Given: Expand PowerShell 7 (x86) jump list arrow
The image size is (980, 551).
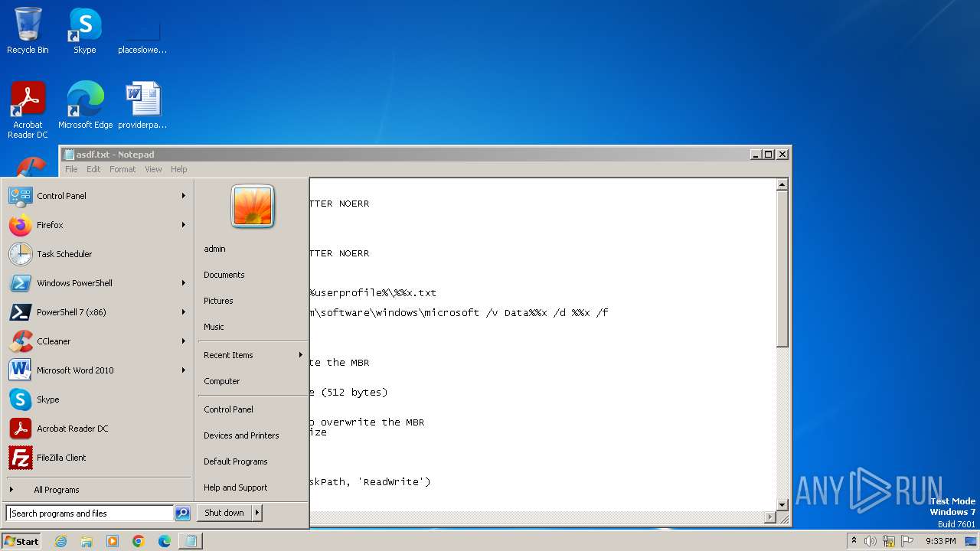Looking at the screenshot, I should tap(184, 312).
